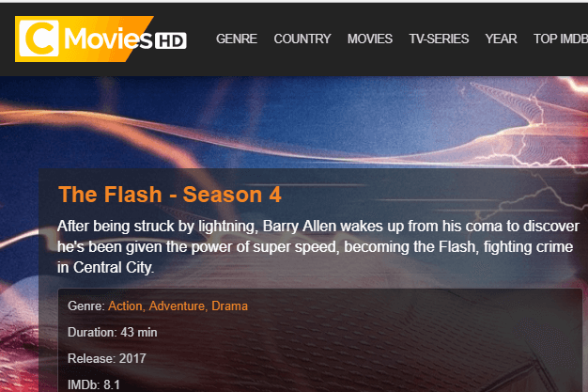Open the YEAR menu
This screenshot has width=588, height=392.
coord(501,39)
